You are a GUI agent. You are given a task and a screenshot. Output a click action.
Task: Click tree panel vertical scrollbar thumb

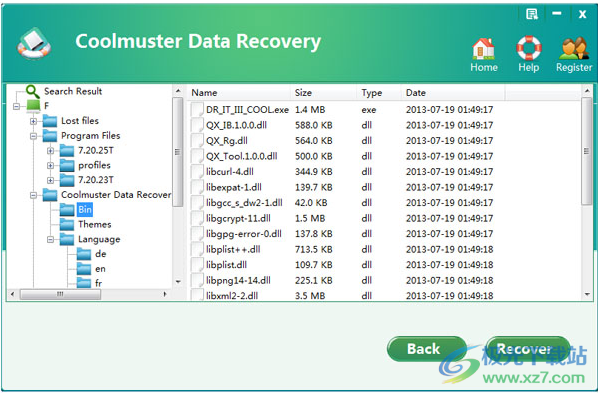click(x=177, y=152)
